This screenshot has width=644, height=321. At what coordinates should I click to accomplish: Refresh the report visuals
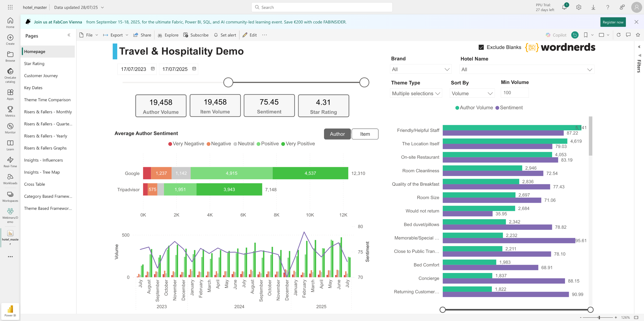(619, 35)
